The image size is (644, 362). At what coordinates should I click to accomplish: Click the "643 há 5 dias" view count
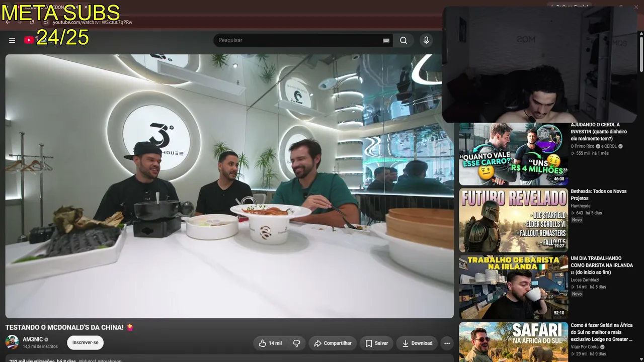coord(586,213)
